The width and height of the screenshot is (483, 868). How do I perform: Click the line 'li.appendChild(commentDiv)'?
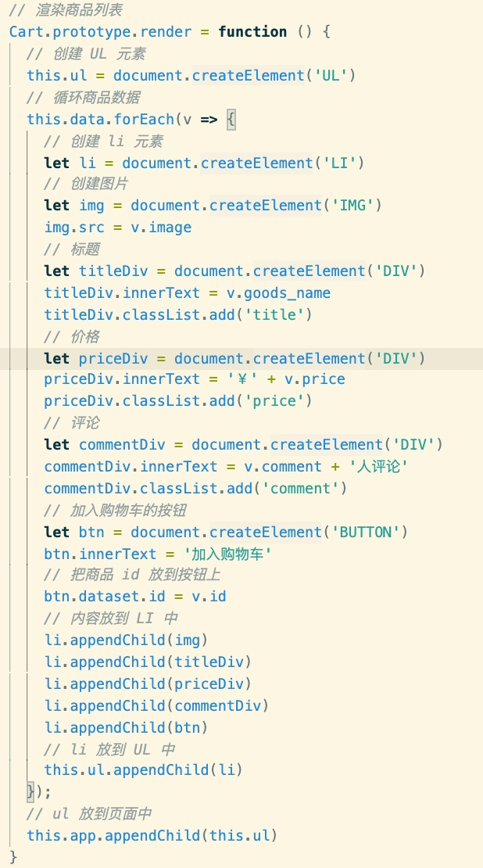click(157, 706)
